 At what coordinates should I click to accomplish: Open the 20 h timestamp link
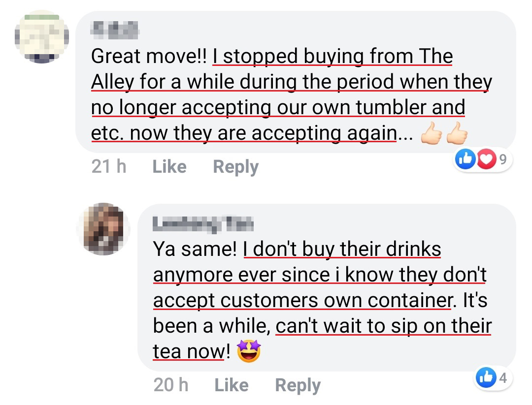coord(170,384)
